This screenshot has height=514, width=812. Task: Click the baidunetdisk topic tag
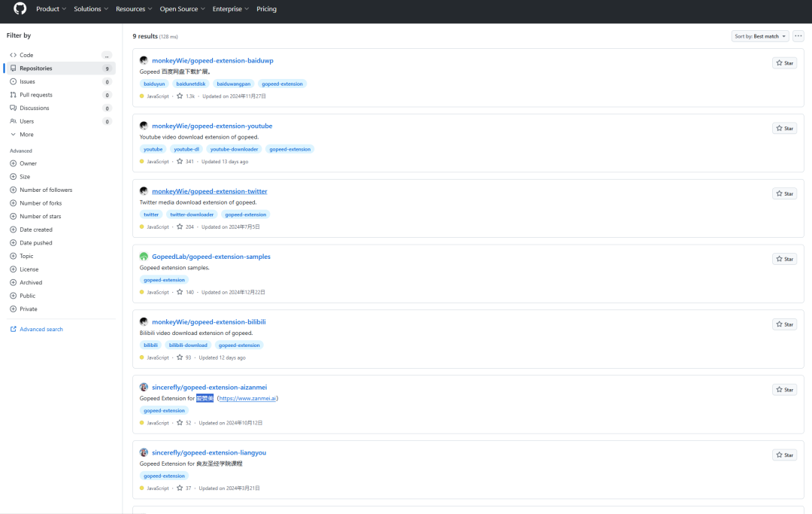click(x=190, y=84)
